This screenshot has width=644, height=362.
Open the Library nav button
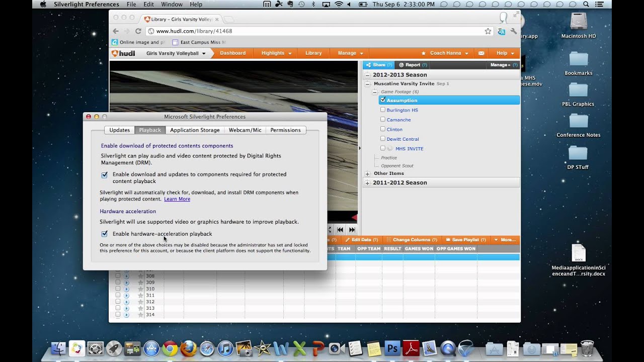coord(313,53)
